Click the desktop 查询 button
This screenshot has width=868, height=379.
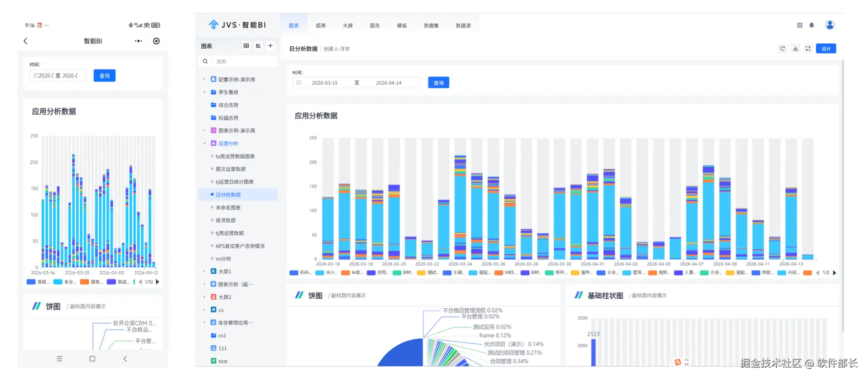[x=439, y=83]
